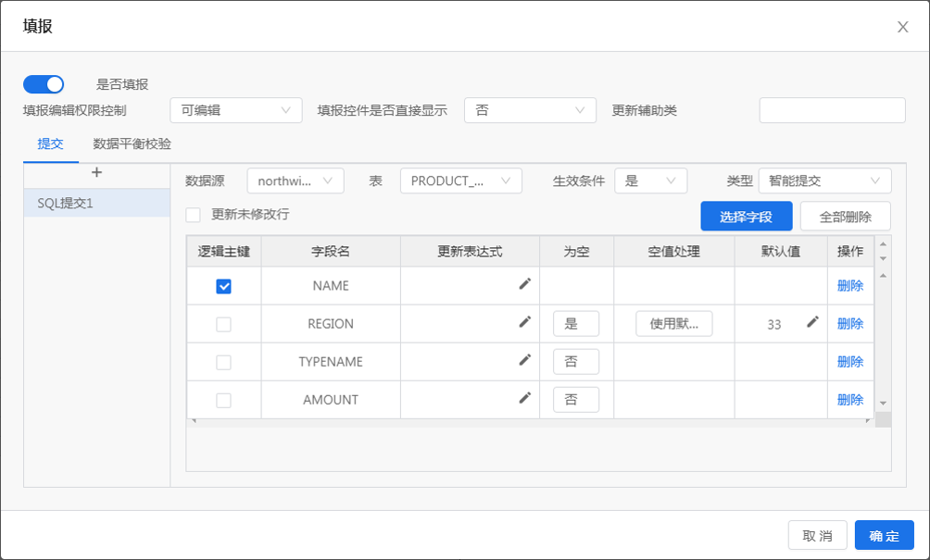The width and height of the screenshot is (930, 560).
Task: Click the 更新表达式 column header
Action: pos(470,251)
